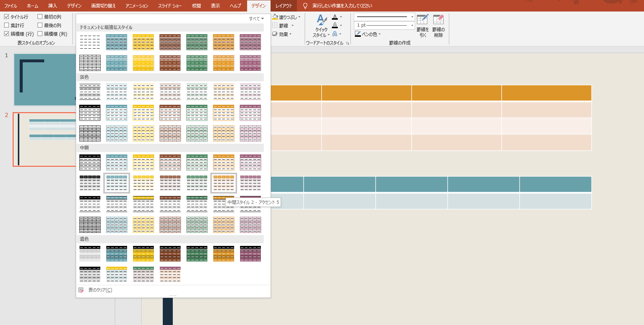Expand the ペンの色 dropdown arrow
The image size is (644, 325).
[x=379, y=34]
